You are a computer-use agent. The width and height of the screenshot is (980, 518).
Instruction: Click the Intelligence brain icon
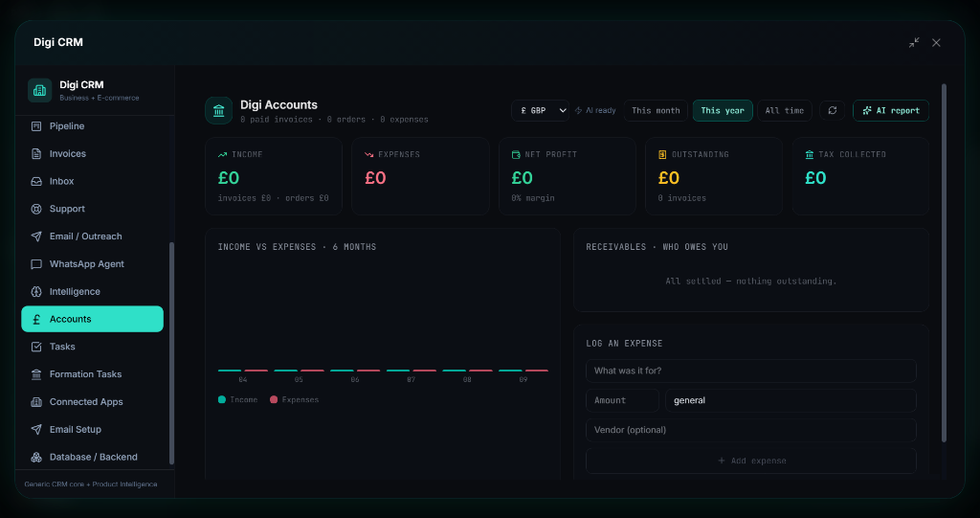coord(36,291)
